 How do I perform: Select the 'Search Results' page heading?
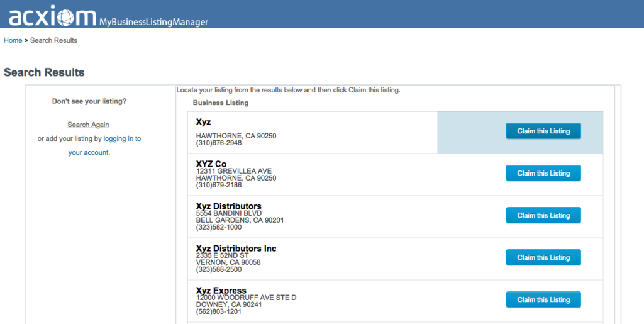44,72
